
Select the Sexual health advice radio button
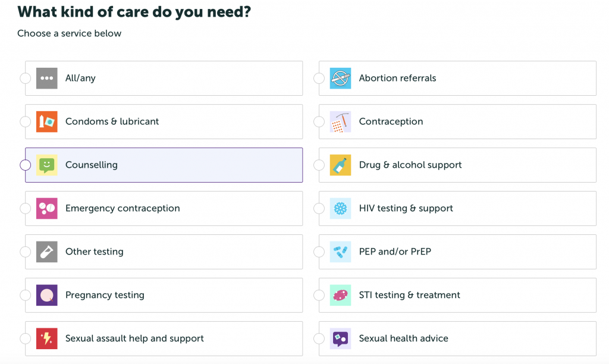coord(319,339)
